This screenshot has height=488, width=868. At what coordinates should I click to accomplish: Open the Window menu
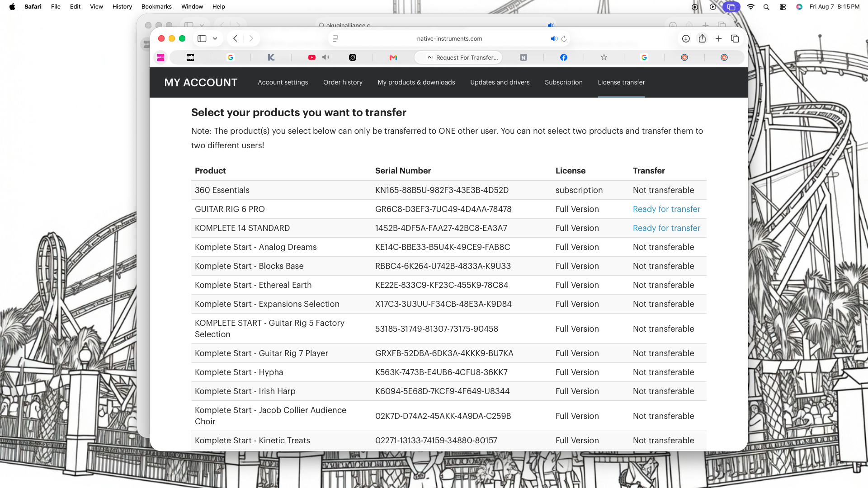(192, 7)
